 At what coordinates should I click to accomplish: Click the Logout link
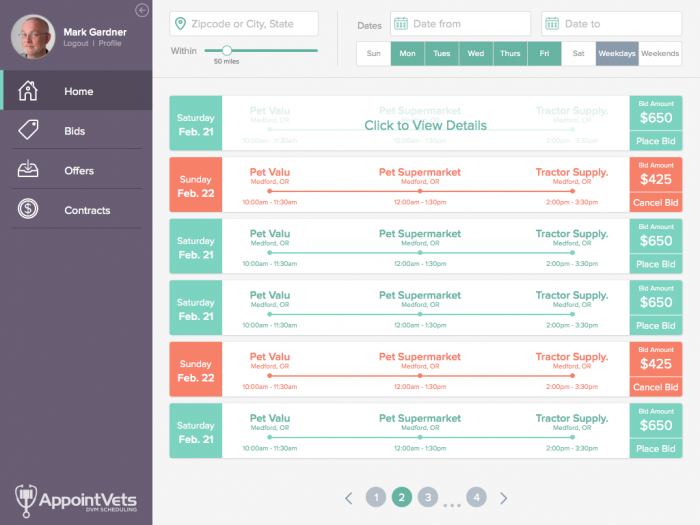(75, 43)
